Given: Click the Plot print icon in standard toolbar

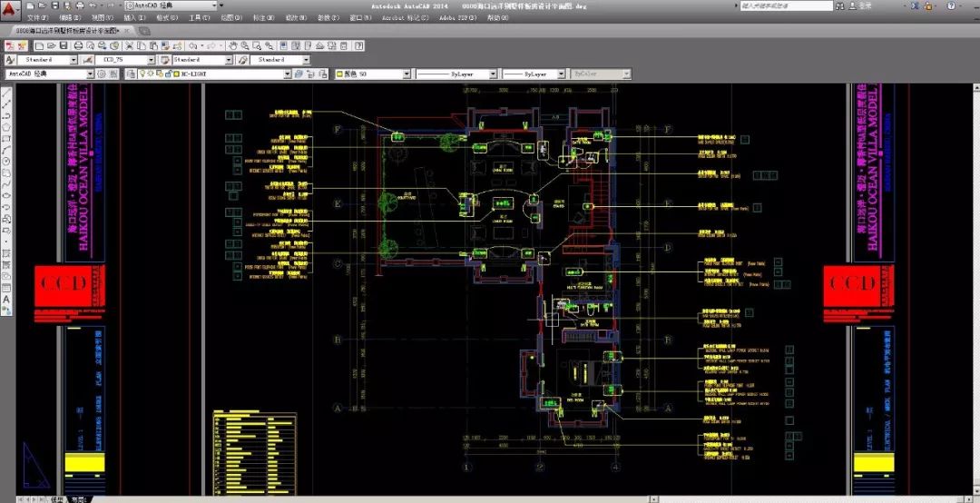Looking at the screenshot, I should click(x=77, y=45).
